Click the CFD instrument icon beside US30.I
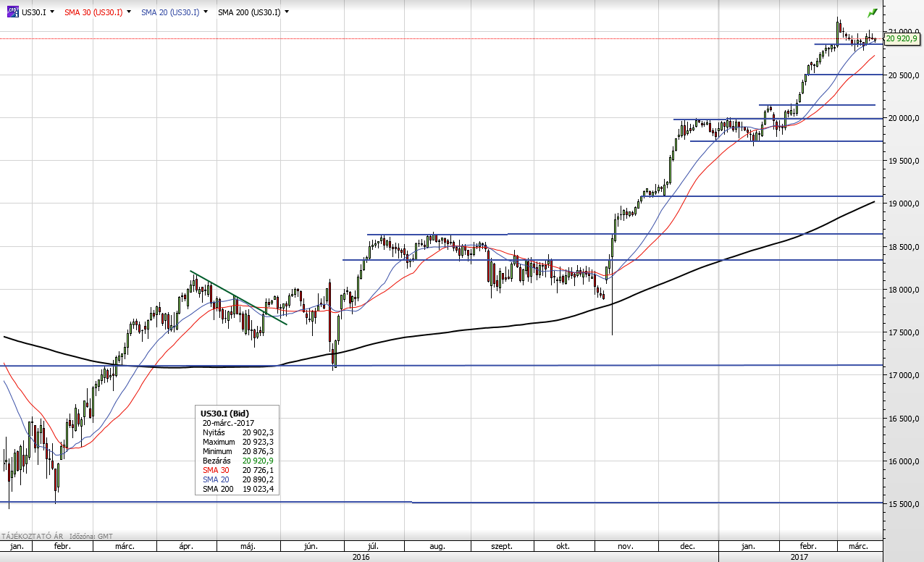The width and height of the screenshot is (924, 562). [x=12, y=12]
